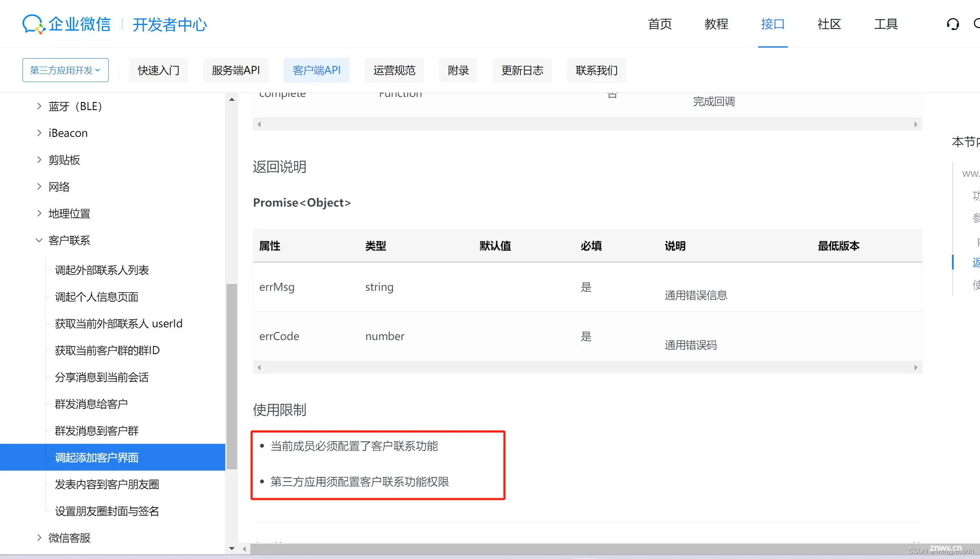Click the 返回说明 section heading
This screenshot has width=980, height=559.
point(279,167)
